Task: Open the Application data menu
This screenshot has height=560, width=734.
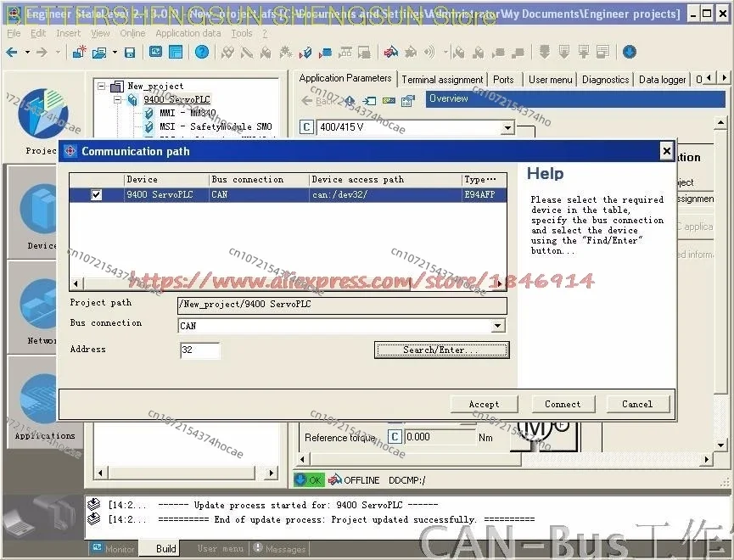Action: click(188, 33)
